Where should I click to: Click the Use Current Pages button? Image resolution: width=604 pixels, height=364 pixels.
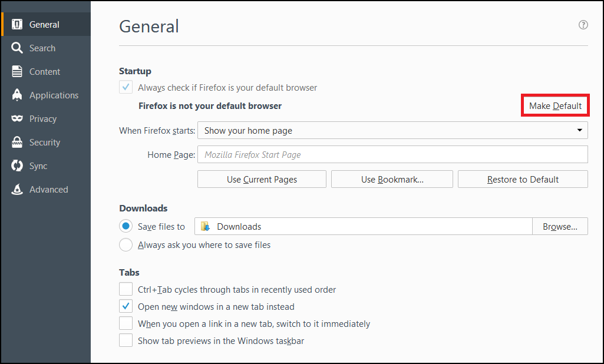click(x=262, y=179)
